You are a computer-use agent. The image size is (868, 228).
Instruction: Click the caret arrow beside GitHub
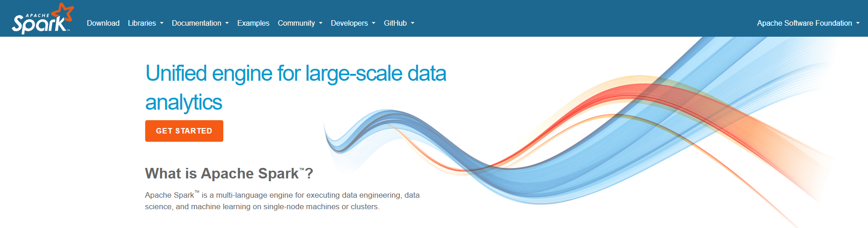point(413,23)
